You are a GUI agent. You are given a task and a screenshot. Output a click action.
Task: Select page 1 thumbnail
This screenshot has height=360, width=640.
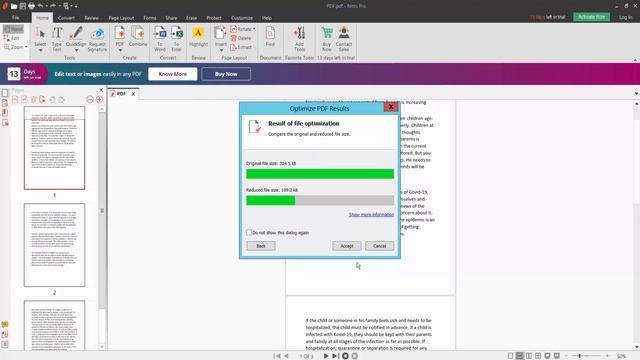(x=54, y=148)
